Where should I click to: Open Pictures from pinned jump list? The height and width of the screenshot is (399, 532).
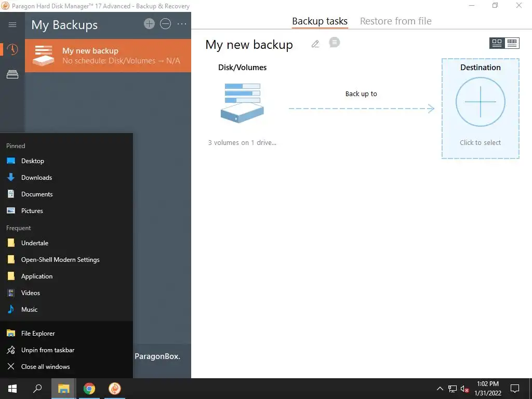click(66, 211)
